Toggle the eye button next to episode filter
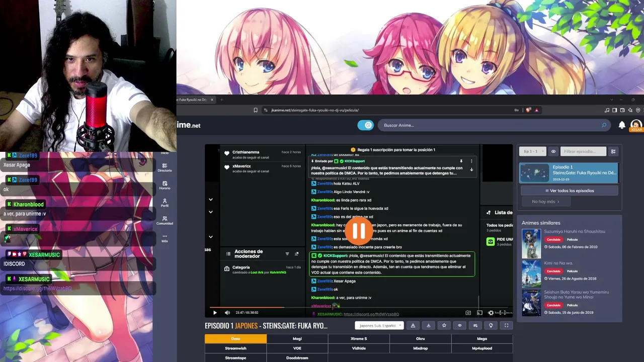The width and height of the screenshot is (644, 362). point(553,151)
